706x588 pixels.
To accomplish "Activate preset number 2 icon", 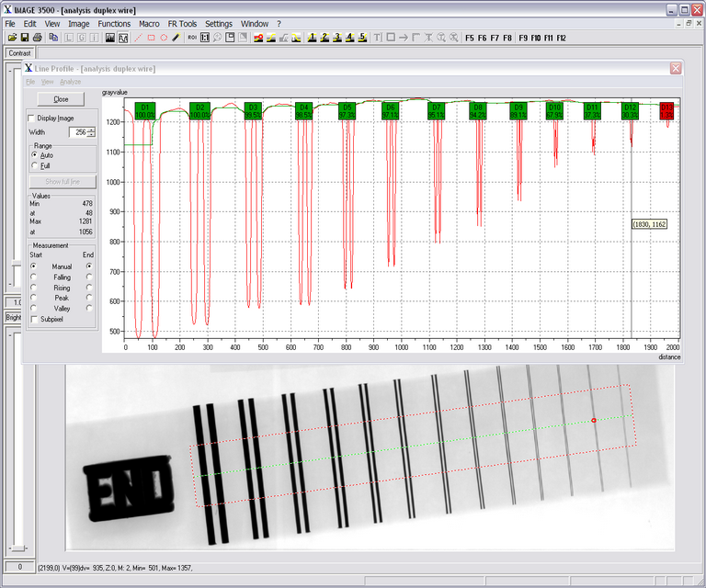I will pyautogui.click(x=325, y=38).
